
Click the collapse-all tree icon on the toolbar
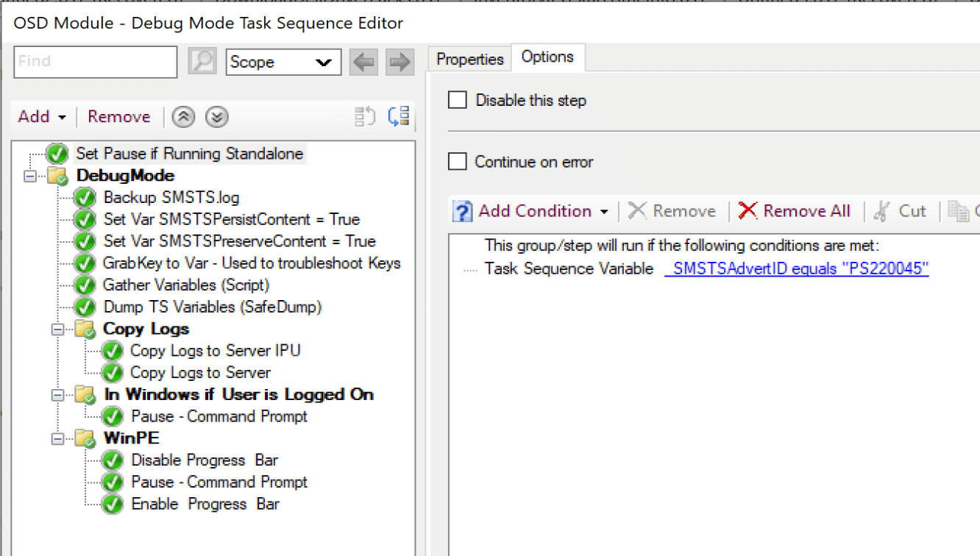[x=364, y=115]
